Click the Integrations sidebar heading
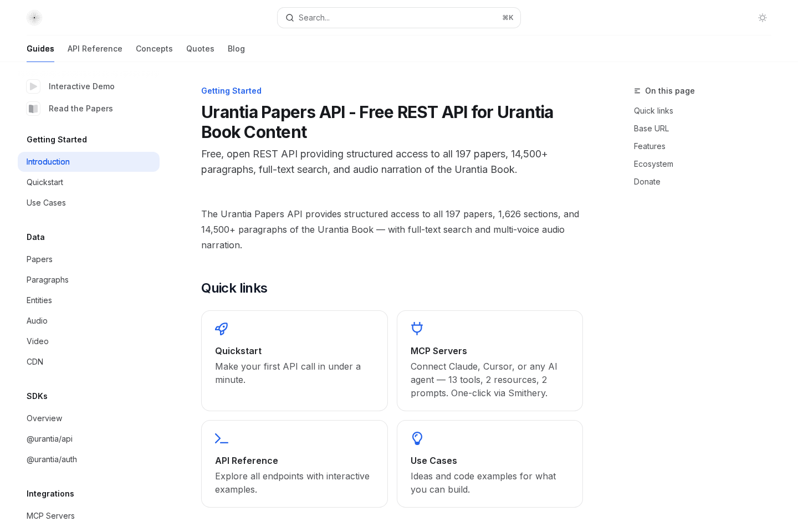 (50, 494)
